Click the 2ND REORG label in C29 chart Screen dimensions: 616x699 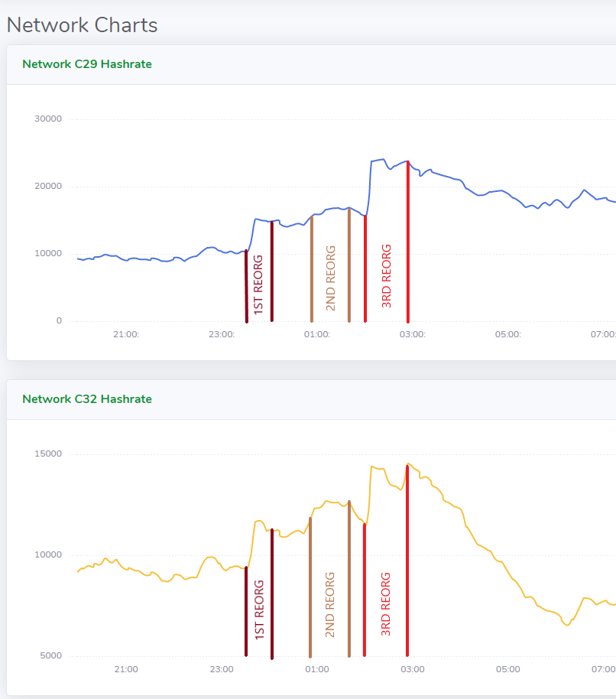(330, 278)
